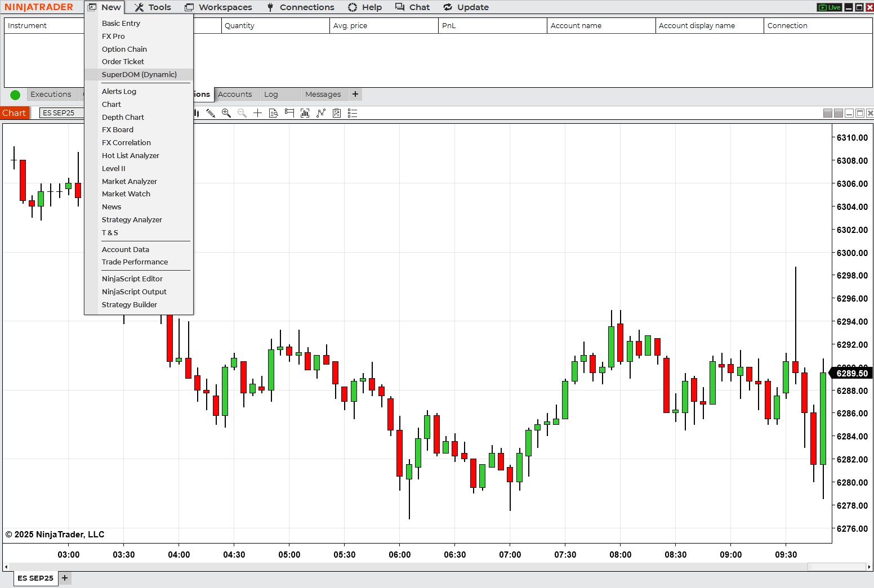Open the indicators bar-chart icon

coord(305,113)
